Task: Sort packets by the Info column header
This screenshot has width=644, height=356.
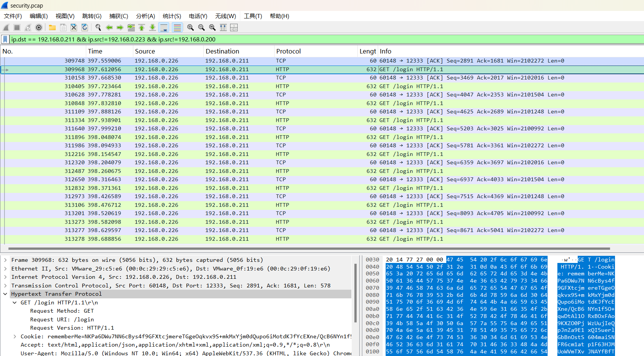Action: [511, 51]
